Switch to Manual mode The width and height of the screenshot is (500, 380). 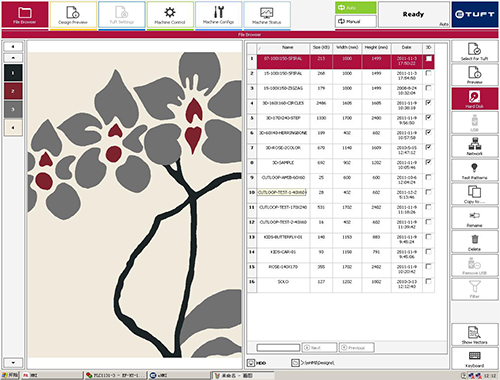tap(356, 21)
